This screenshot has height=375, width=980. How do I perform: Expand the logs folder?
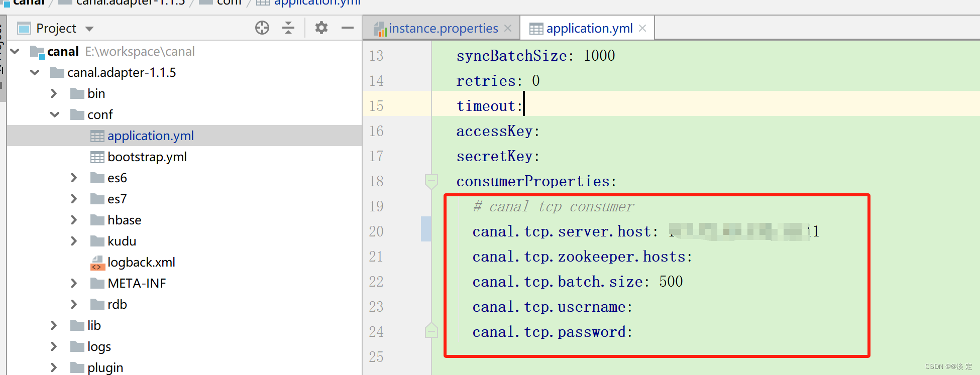(x=54, y=346)
